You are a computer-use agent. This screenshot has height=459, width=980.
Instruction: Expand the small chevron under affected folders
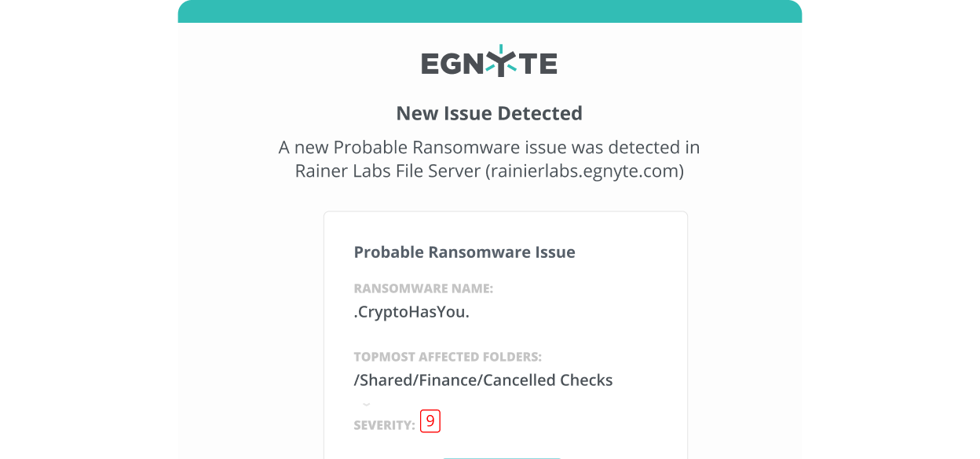point(366,404)
